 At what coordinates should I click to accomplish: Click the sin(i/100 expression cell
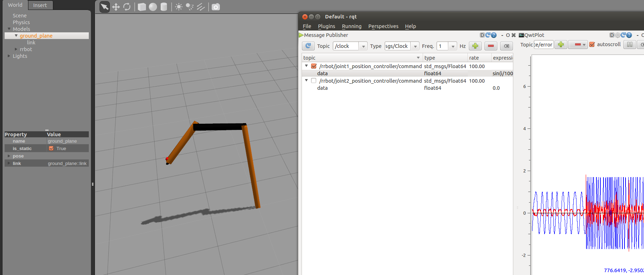tap(502, 73)
